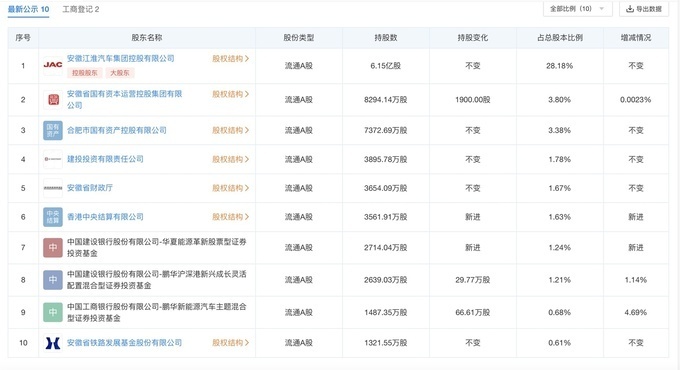
Task: Select the 1900.00股 change cell
Action: (x=473, y=100)
